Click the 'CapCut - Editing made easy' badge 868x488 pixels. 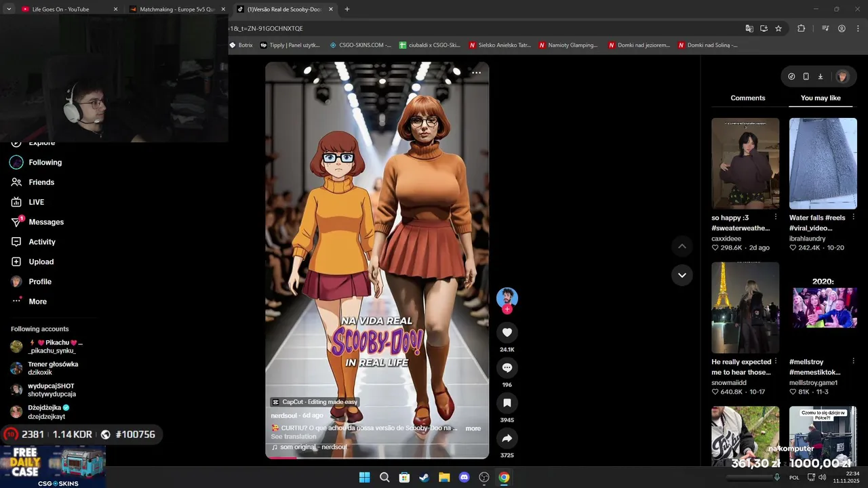(314, 402)
